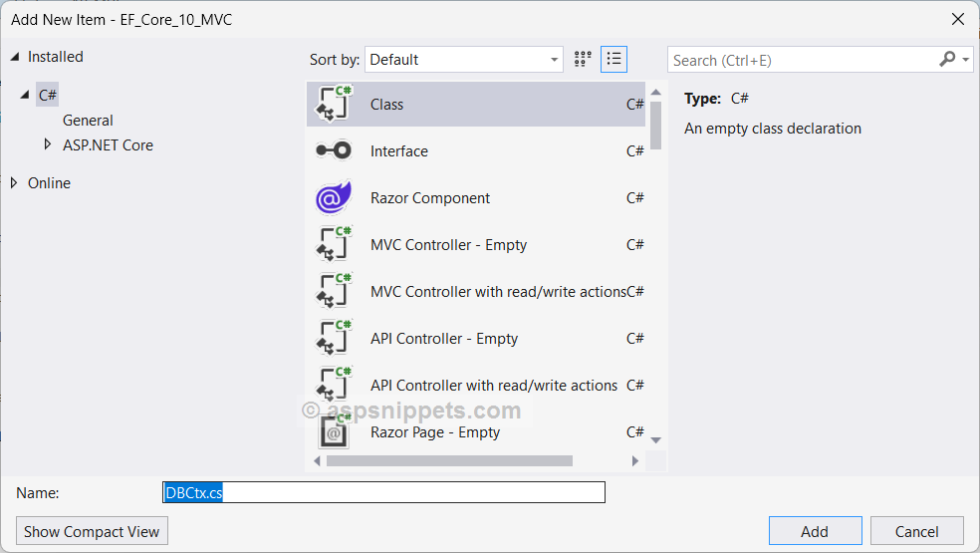Click the horizontal scroll right arrow

(x=635, y=461)
